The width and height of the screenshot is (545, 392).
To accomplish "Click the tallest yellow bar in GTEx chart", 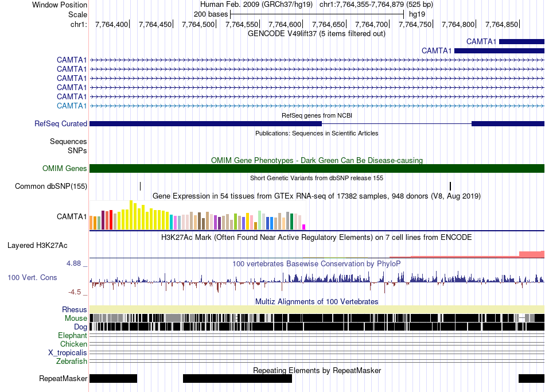I will 131,215.
